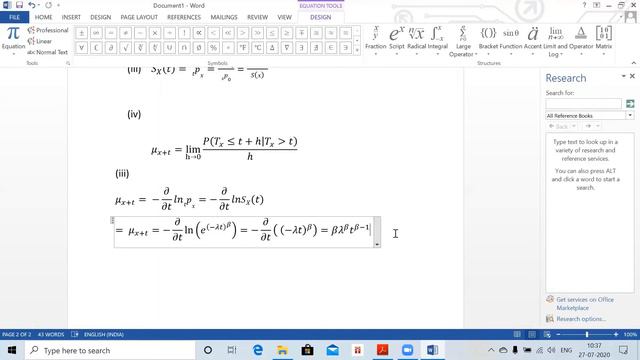Image resolution: width=640 pixels, height=360 pixels.
Task: Switch to Read Mode view
Action: click(517, 334)
